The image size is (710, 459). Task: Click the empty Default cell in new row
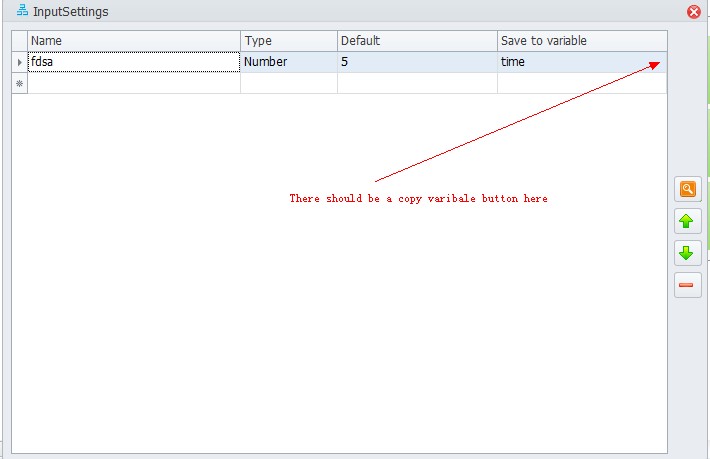(x=417, y=83)
